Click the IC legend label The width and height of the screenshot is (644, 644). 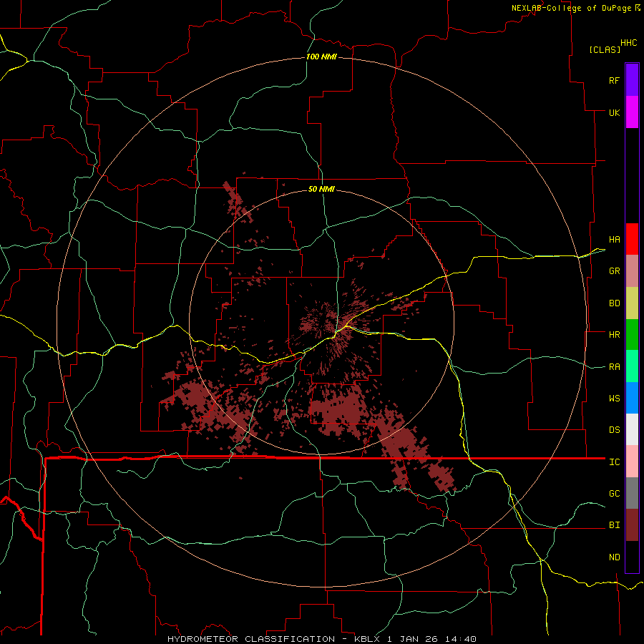tap(614, 462)
